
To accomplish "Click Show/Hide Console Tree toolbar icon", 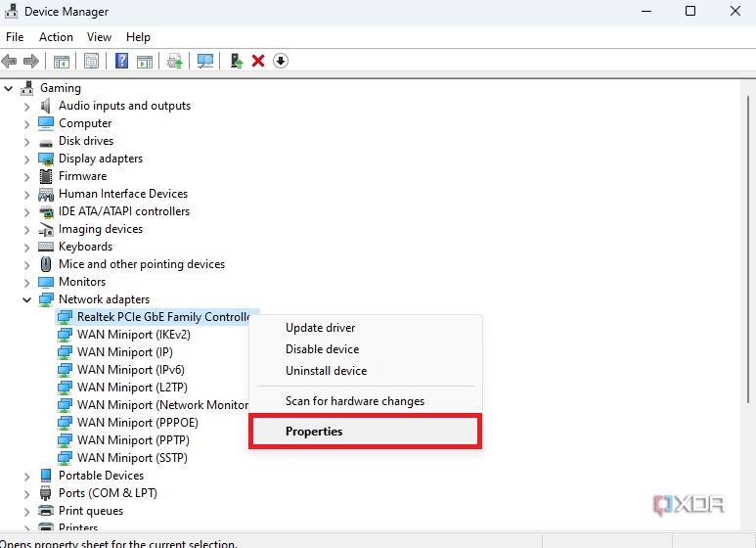I will [x=62, y=62].
